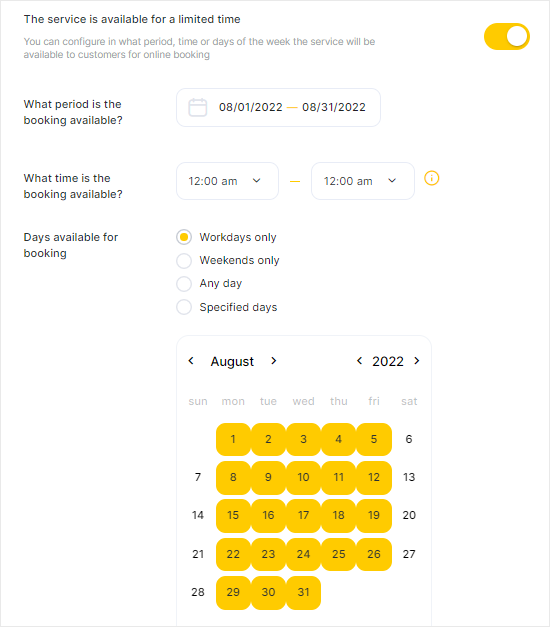The height and width of the screenshot is (627, 550).
Task: Select the Workdays only radio option
Action: coord(184,237)
